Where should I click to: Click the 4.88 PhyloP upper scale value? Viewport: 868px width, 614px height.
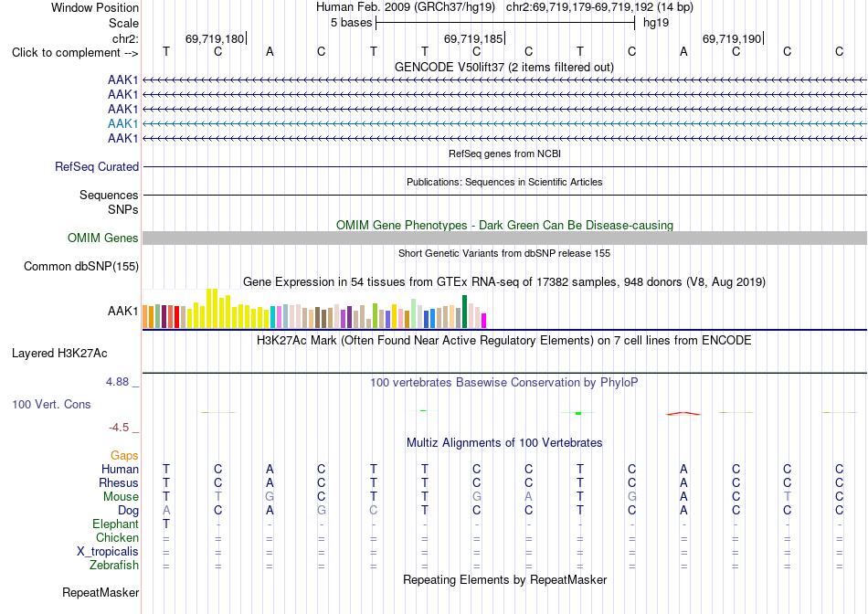click(117, 382)
